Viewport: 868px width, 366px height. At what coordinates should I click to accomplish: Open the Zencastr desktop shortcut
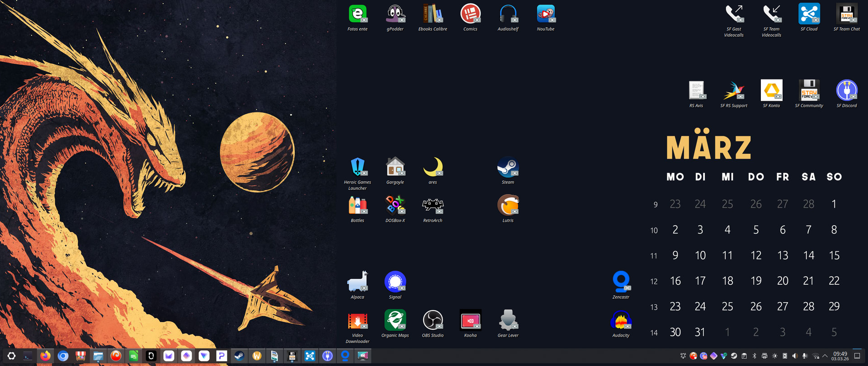point(621,282)
